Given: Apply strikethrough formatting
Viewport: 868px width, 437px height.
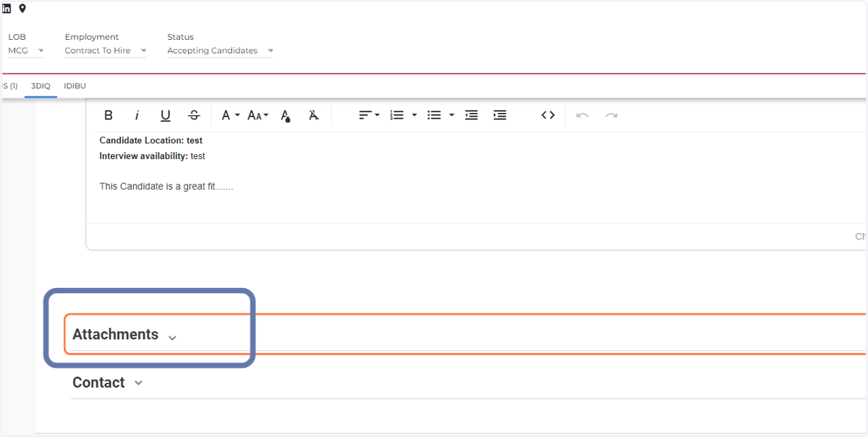Looking at the screenshot, I should tap(194, 115).
